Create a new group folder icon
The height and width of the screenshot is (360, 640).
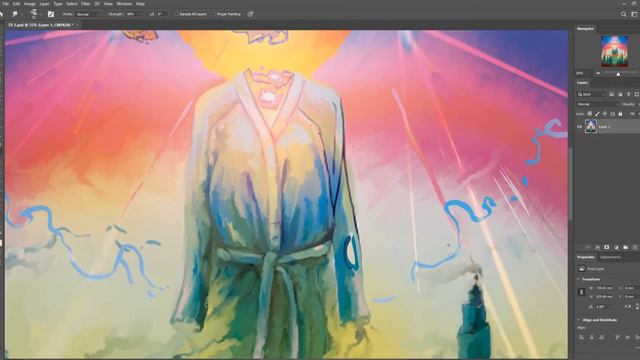[625, 247]
